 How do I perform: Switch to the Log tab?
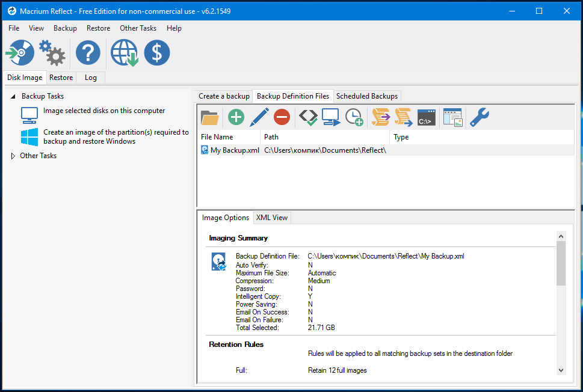[x=91, y=78]
